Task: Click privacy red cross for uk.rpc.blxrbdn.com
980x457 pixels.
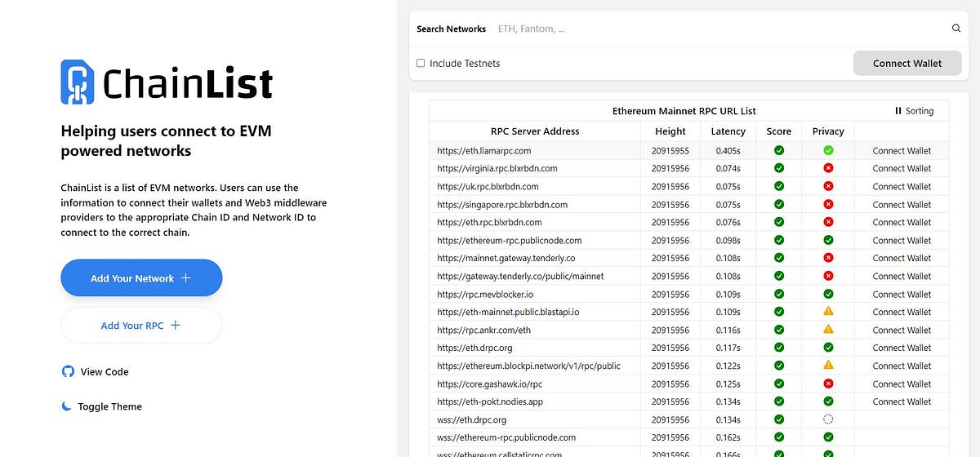Action: 828,186
